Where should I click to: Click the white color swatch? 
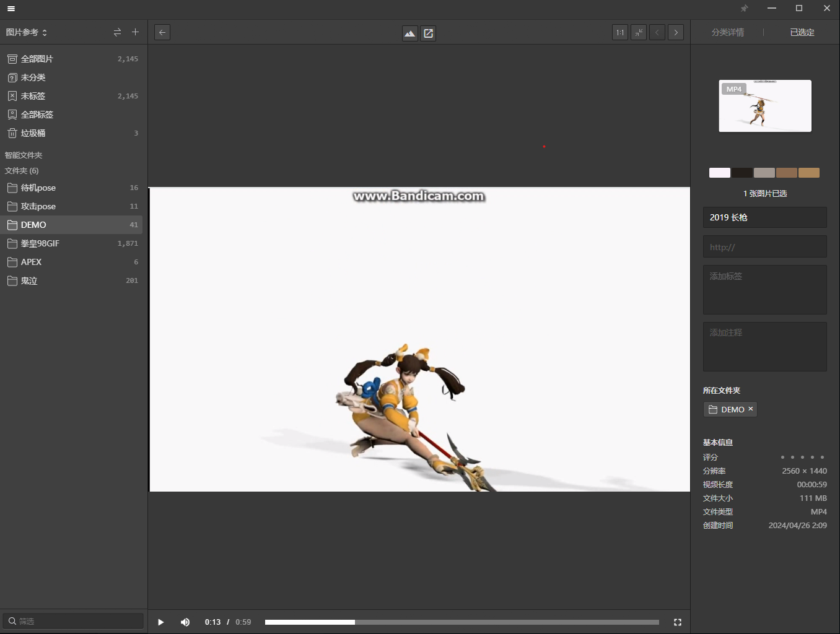click(x=720, y=173)
